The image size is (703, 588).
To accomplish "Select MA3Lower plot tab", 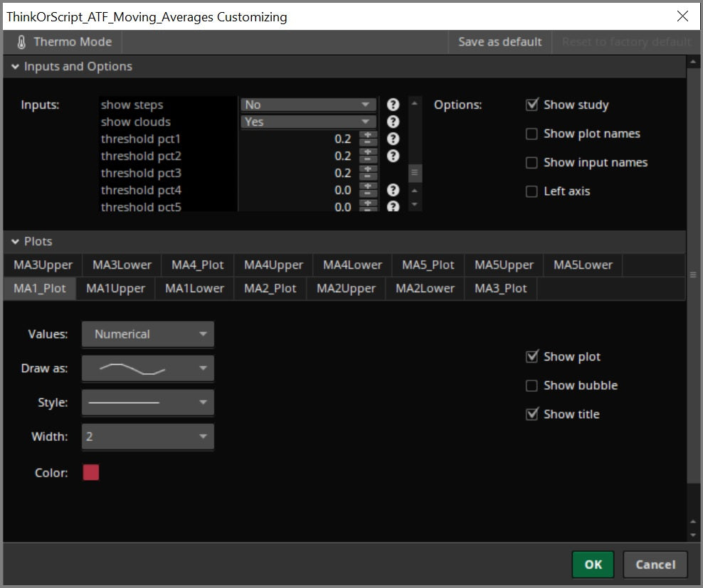I will tap(122, 265).
